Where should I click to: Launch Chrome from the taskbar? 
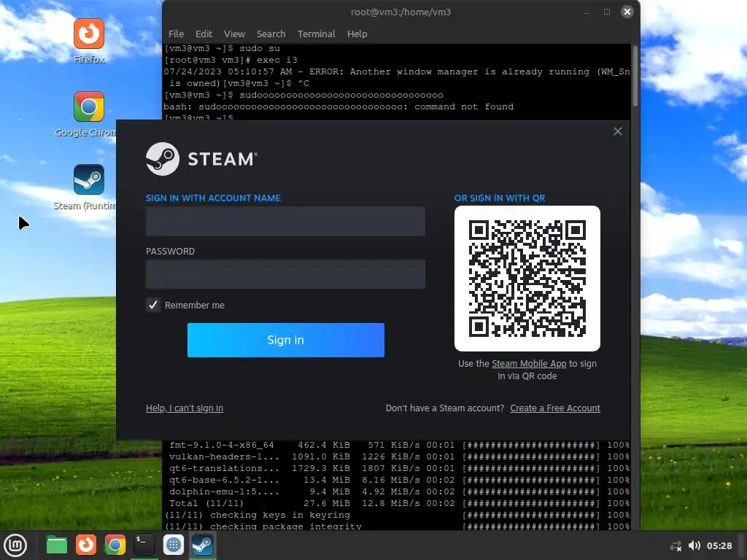(115, 545)
